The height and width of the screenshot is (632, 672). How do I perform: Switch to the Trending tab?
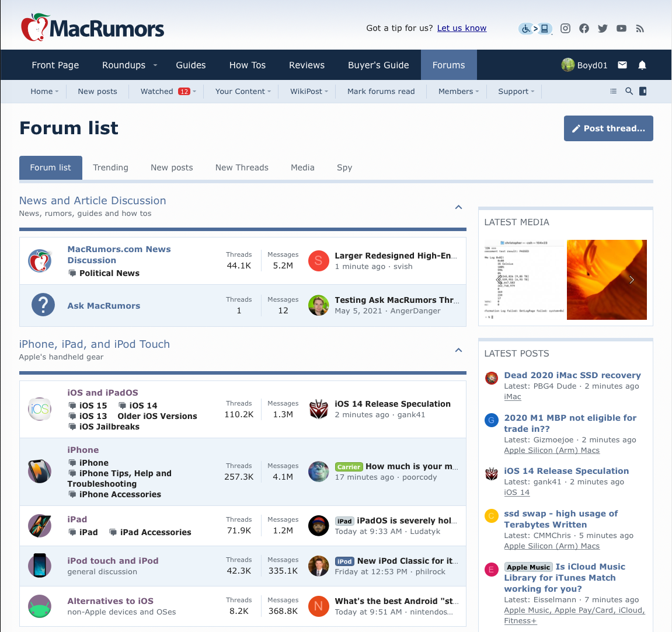110,167
